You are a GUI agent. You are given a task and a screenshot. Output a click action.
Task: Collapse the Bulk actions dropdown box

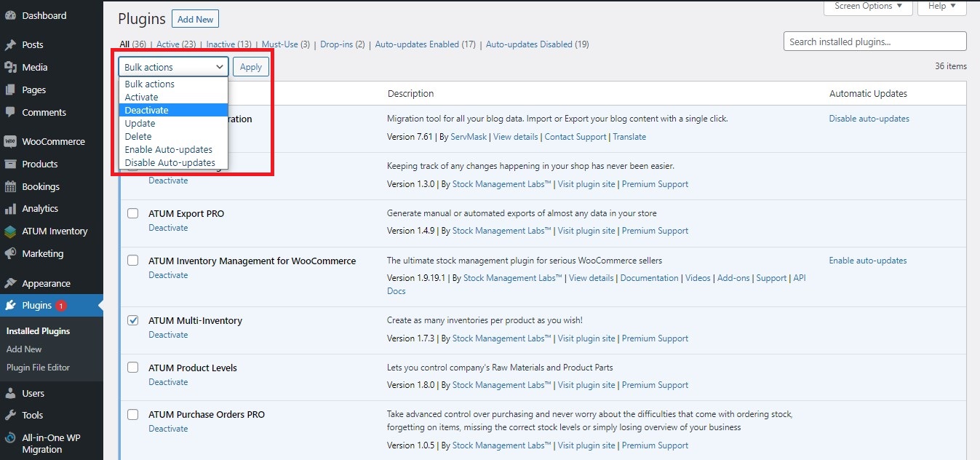174,67
